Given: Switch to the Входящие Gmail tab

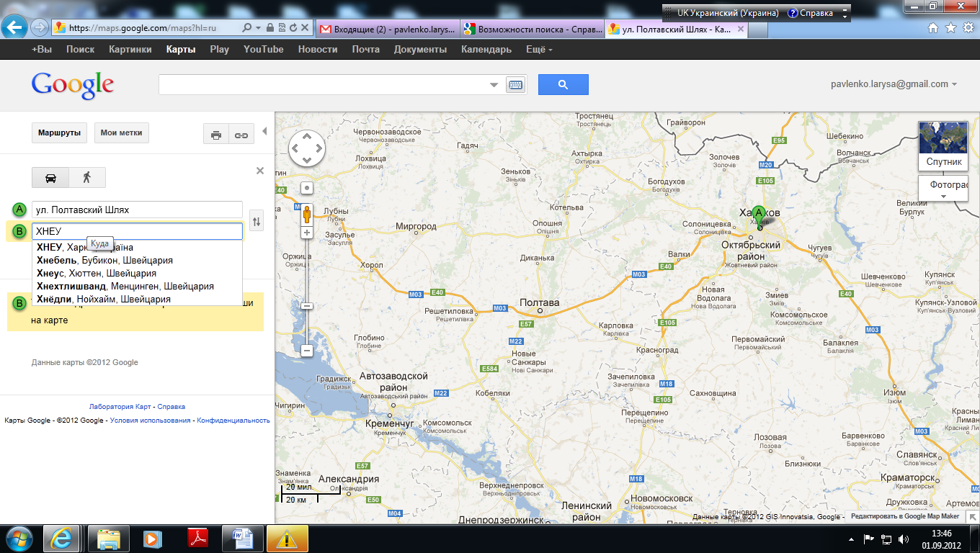Looking at the screenshot, I should tap(386, 29).
